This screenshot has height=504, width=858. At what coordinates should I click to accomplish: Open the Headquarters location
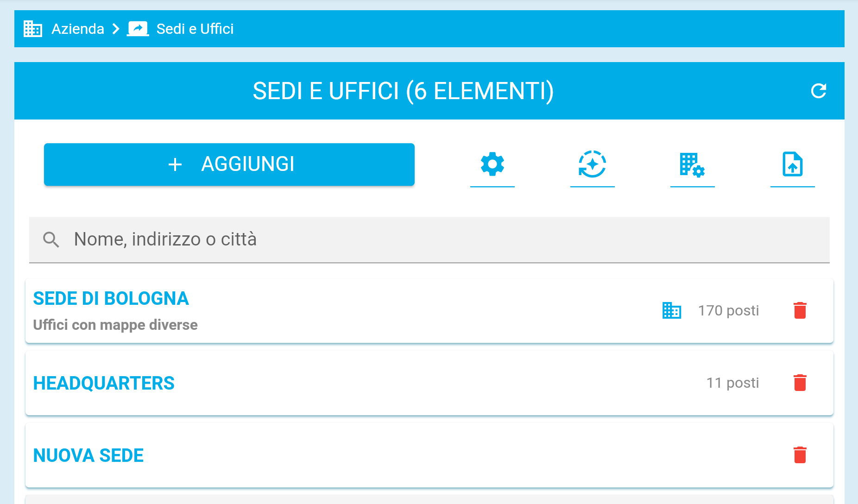click(104, 384)
